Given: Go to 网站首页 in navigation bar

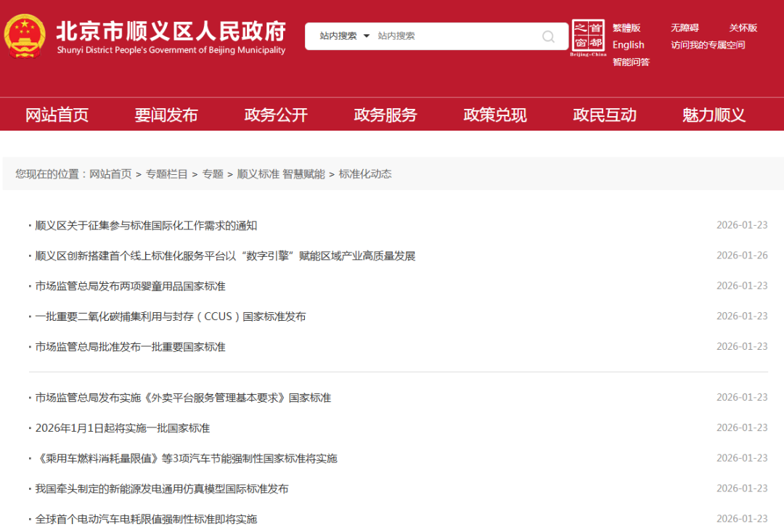Looking at the screenshot, I should (57, 115).
